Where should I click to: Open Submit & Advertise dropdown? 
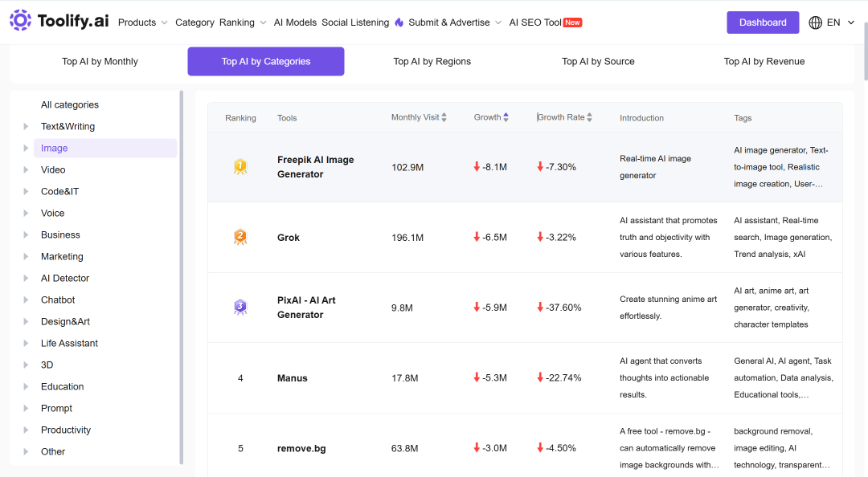pyautogui.click(x=455, y=22)
